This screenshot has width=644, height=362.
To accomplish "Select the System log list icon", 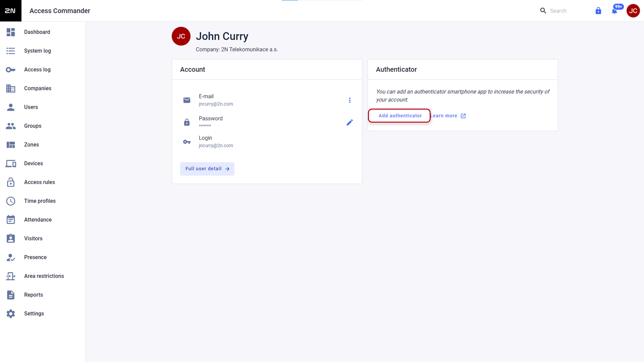I will click(x=11, y=51).
